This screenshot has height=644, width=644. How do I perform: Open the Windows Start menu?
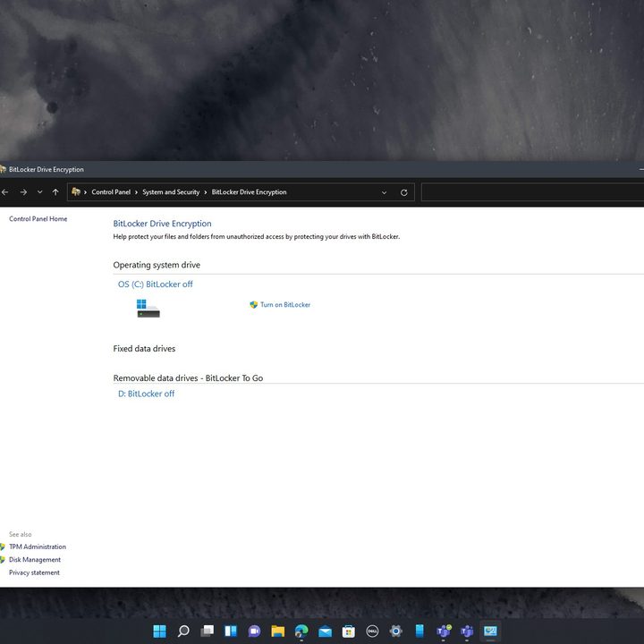point(159,631)
